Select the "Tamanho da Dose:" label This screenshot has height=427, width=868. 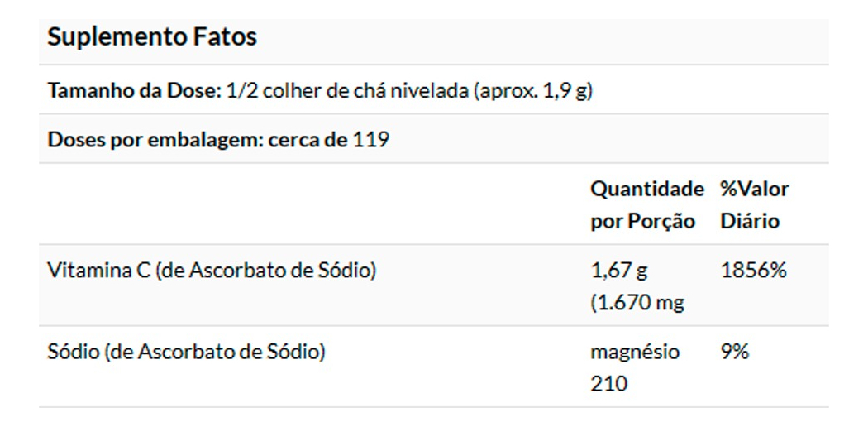coord(134,90)
